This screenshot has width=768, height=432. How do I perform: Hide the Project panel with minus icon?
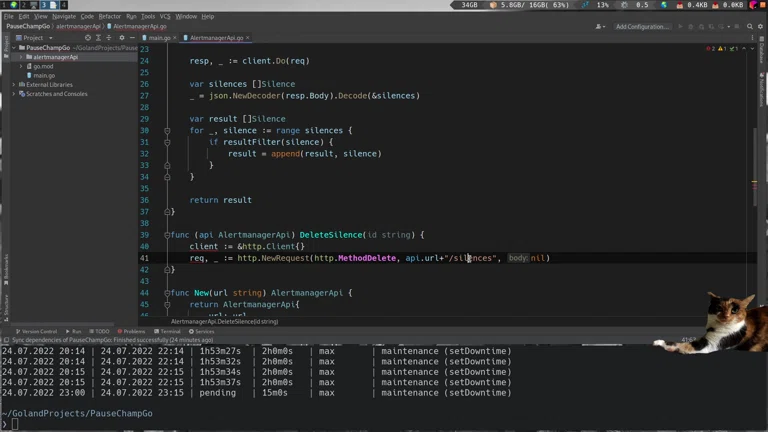tap(132, 38)
